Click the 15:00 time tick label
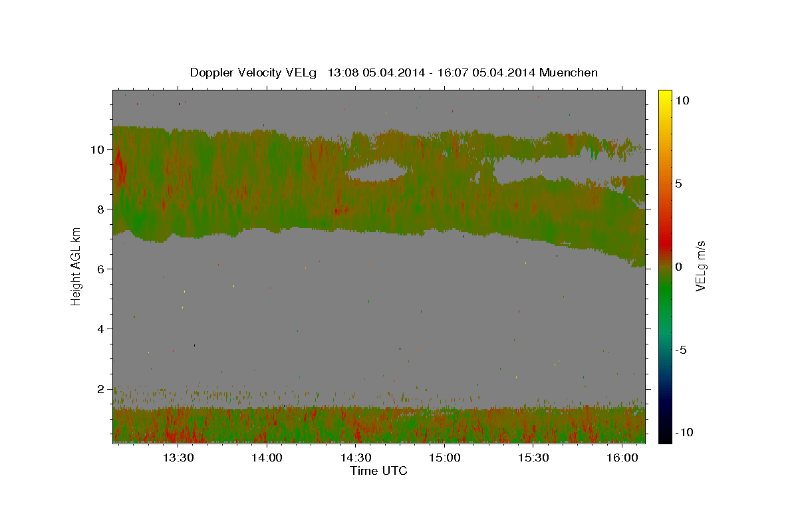Screen dimensions: 798x532 click(x=444, y=458)
